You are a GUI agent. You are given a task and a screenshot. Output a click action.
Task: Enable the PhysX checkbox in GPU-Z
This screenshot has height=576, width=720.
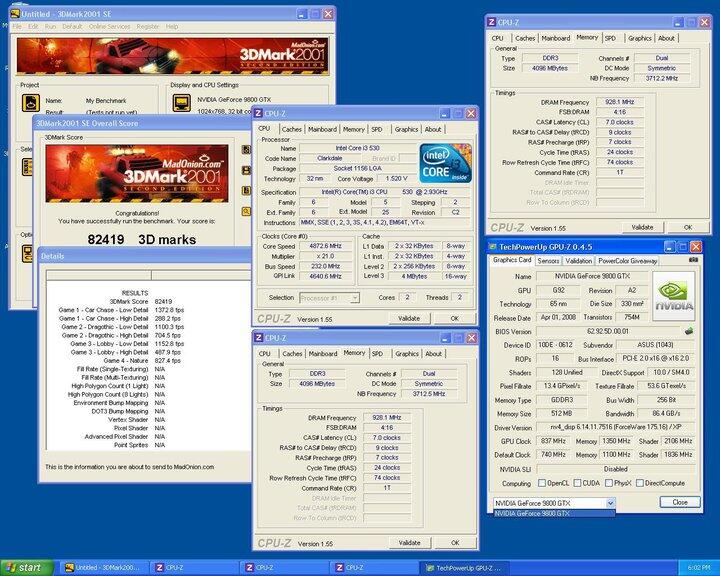click(x=609, y=483)
